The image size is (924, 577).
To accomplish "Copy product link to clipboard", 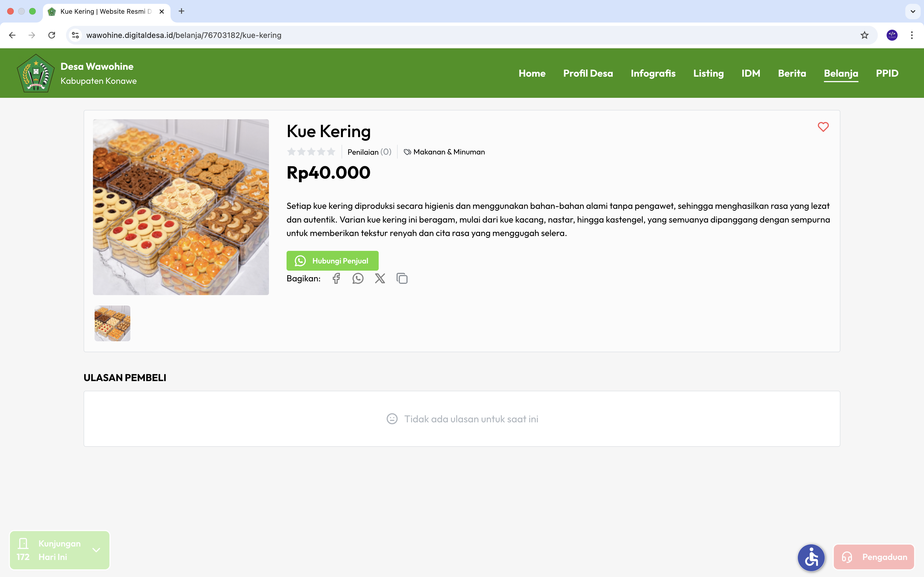I will click(402, 278).
